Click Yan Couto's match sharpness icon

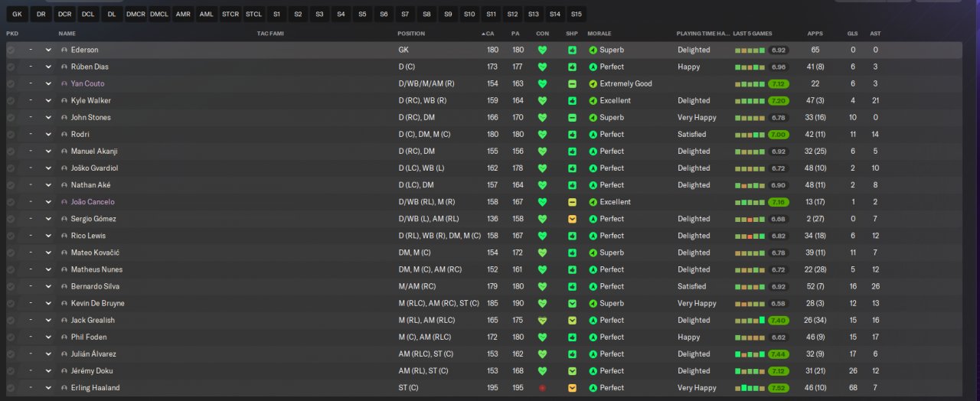[572, 83]
